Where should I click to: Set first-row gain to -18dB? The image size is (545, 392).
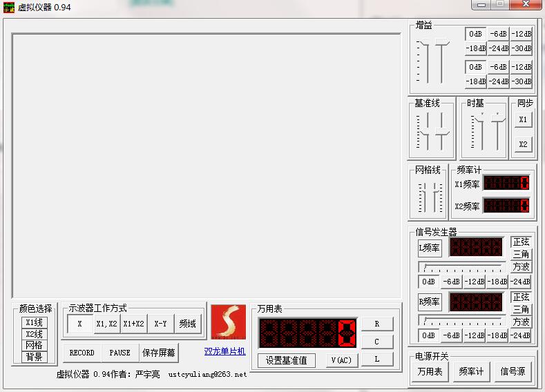476,48
